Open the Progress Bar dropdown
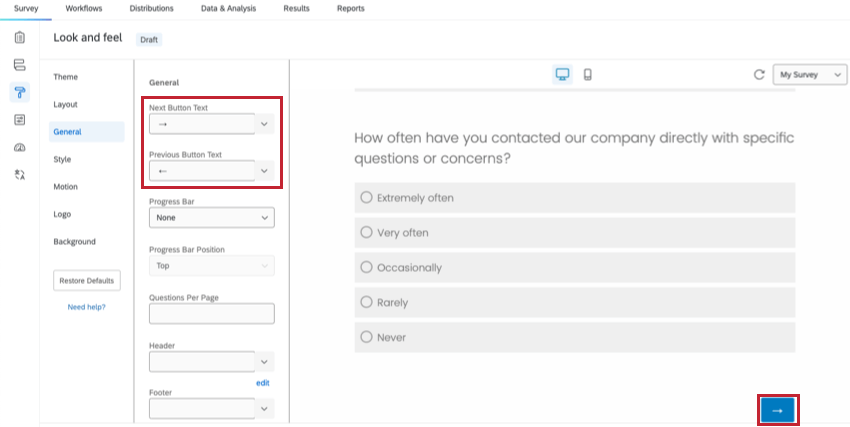 coord(211,218)
